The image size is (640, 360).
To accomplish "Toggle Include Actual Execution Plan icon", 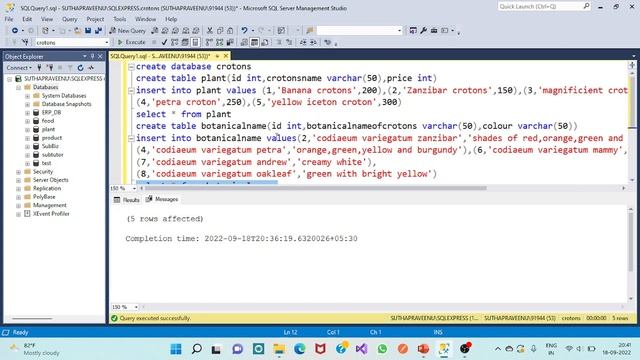I will (209, 42).
